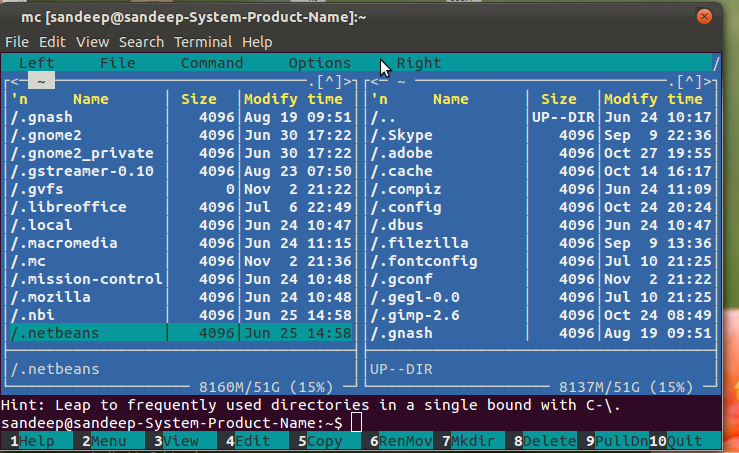Select /.adobe directory in right panel
Image resolution: width=739 pixels, height=453 pixels.
[541, 153]
